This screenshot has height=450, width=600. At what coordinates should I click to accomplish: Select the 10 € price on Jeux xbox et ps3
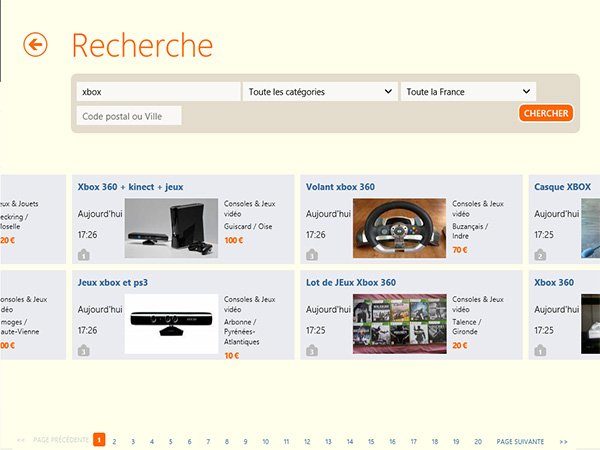pyautogui.click(x=232, y=355)
